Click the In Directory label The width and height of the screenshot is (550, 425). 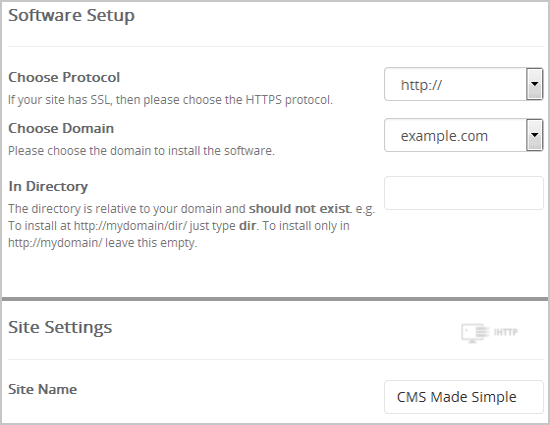pos(48,186)
